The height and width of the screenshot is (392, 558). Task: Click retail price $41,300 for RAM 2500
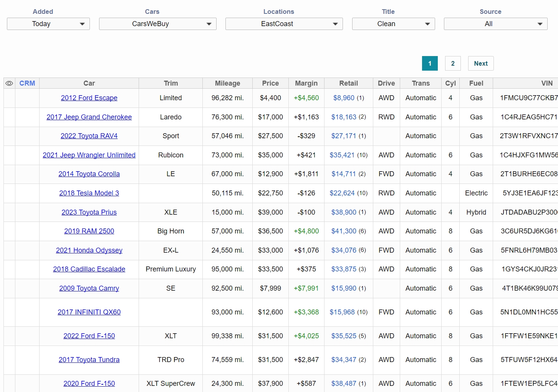point(344,231)
